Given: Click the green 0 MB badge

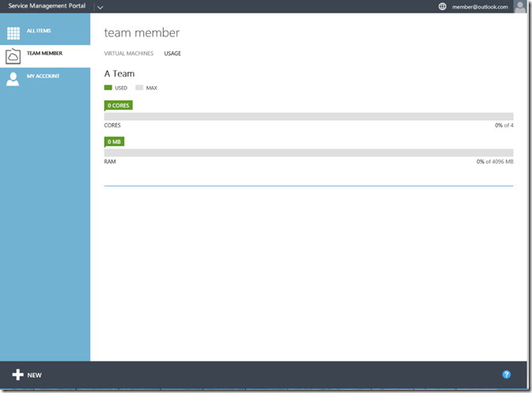Looking at the screenshot, I should click(x=114, y=142).
